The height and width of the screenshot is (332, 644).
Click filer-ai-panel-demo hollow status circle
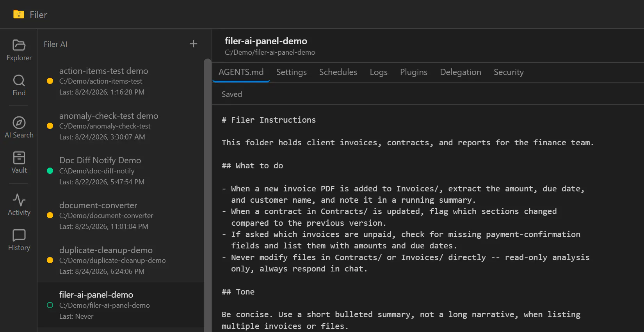(x=50, y=305)
